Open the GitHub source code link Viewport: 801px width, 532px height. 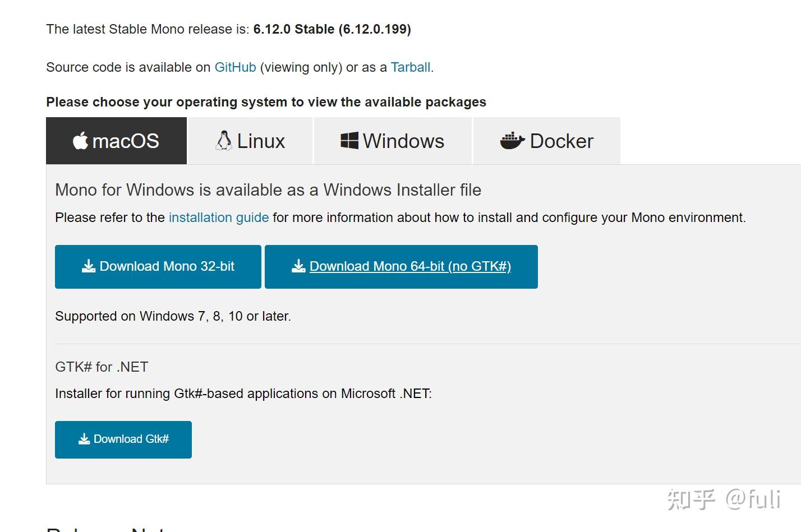pos(235,67)
